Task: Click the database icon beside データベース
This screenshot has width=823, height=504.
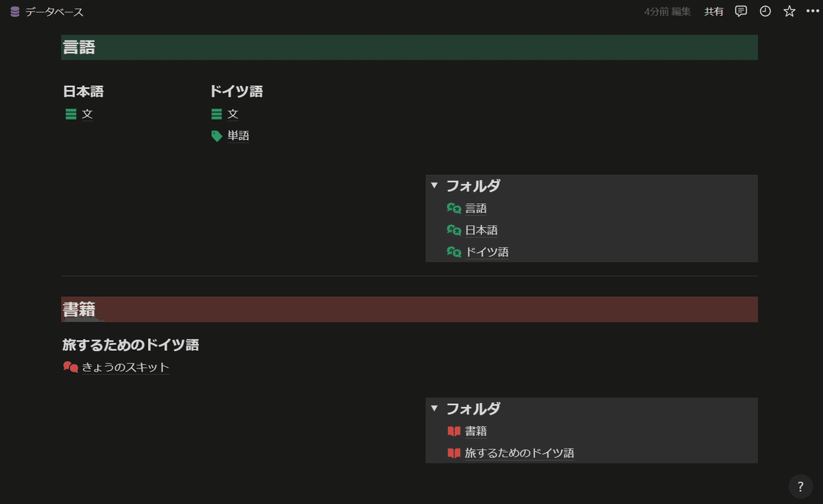Action: (14, 12)
